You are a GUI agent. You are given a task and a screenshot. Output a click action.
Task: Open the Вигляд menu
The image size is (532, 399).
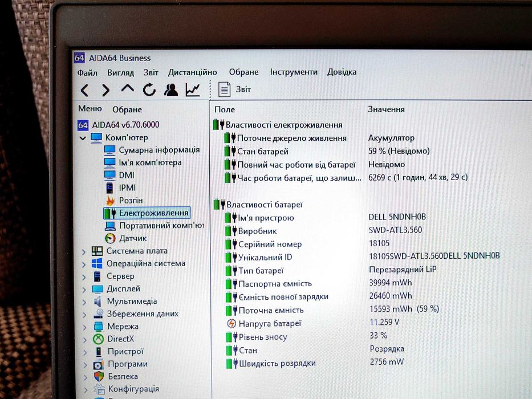(120, 72)
